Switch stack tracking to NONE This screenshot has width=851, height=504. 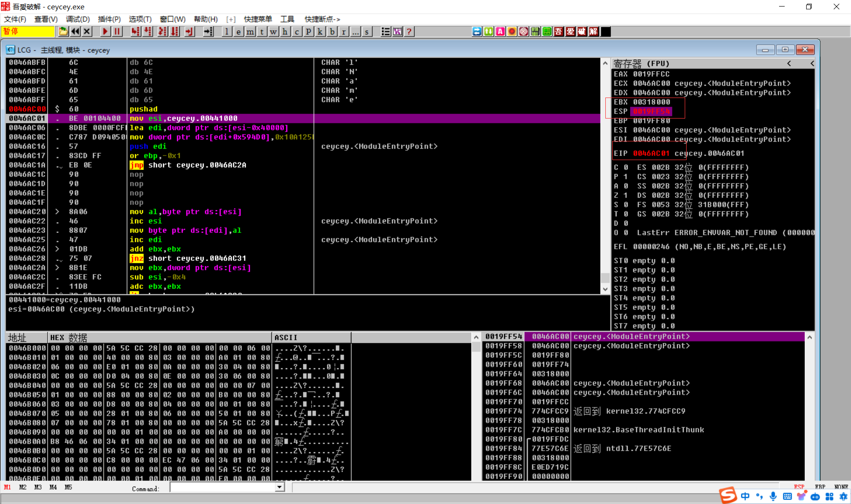[x=841, y=487]
